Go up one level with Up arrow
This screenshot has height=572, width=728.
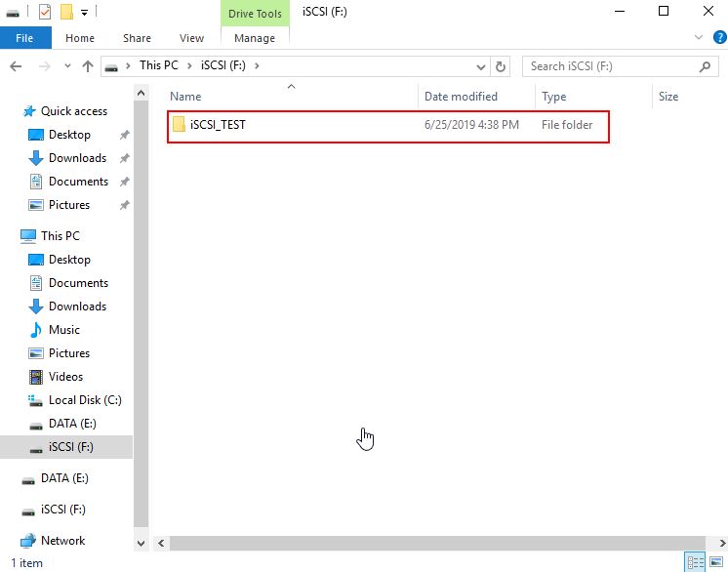88,66
